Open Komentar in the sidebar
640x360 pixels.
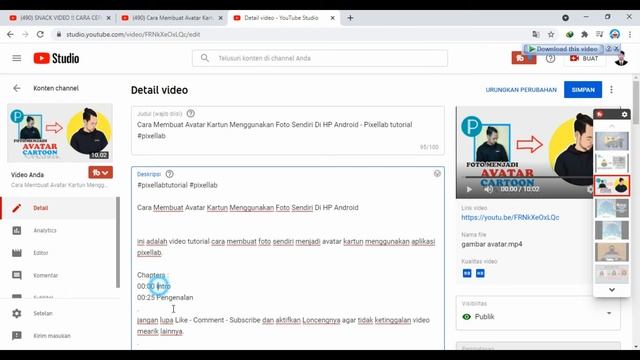coord(58,276)
